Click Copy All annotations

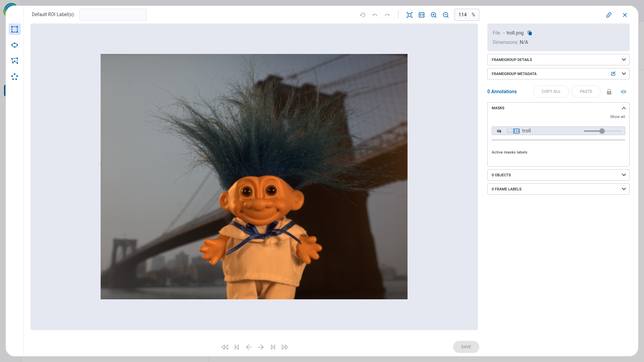point(551,91)
